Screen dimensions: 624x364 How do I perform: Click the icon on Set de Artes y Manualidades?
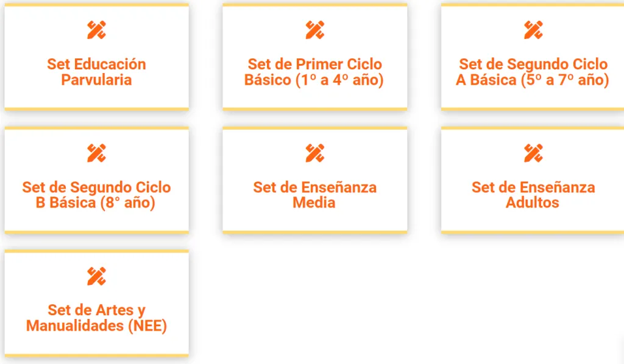96,276
